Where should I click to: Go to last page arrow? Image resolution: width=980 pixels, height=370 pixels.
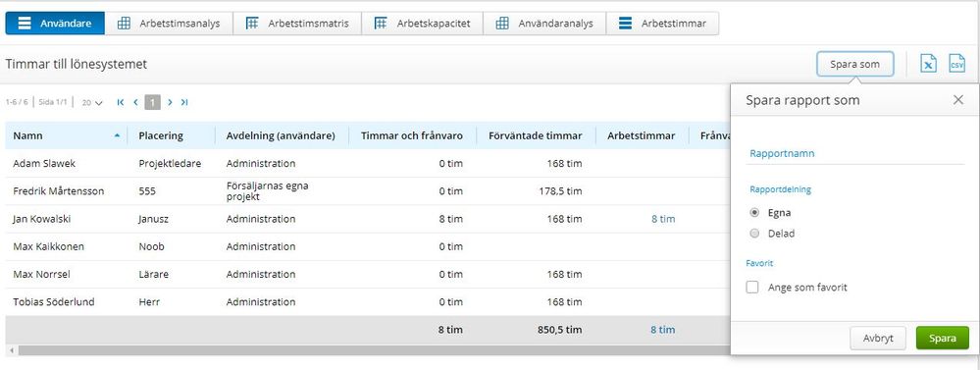click(x=184, y=102)
